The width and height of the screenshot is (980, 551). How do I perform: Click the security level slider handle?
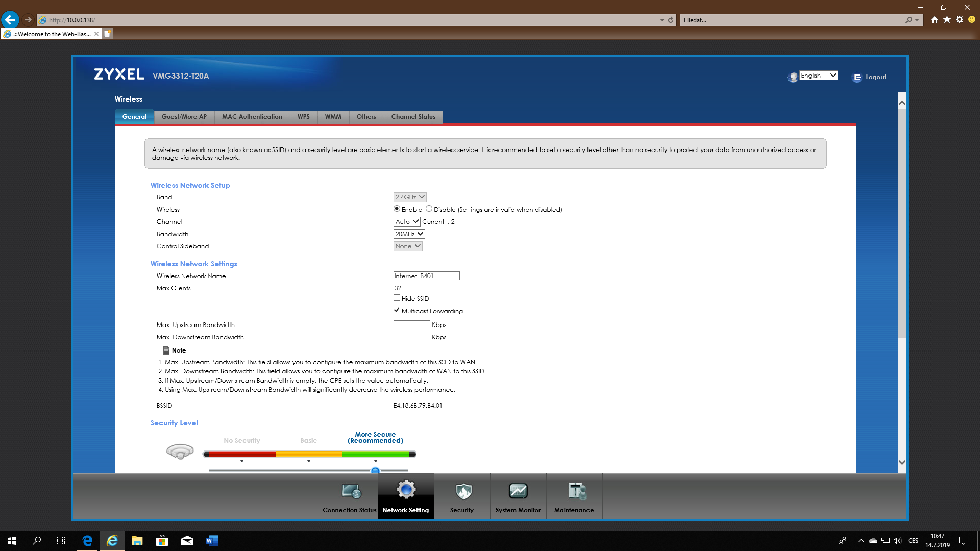point(375,470)
